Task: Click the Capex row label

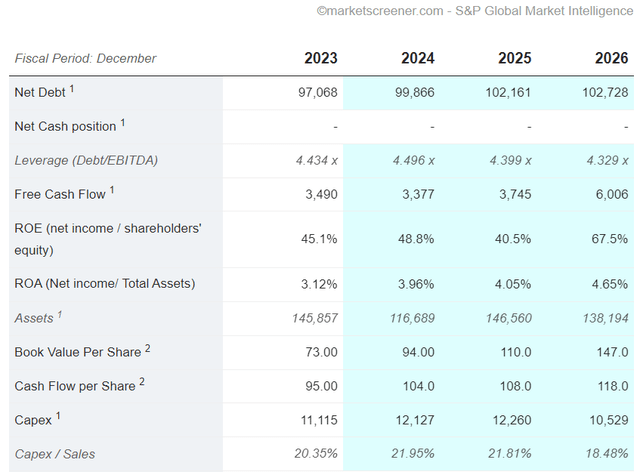Action: (x=37, y=419)
